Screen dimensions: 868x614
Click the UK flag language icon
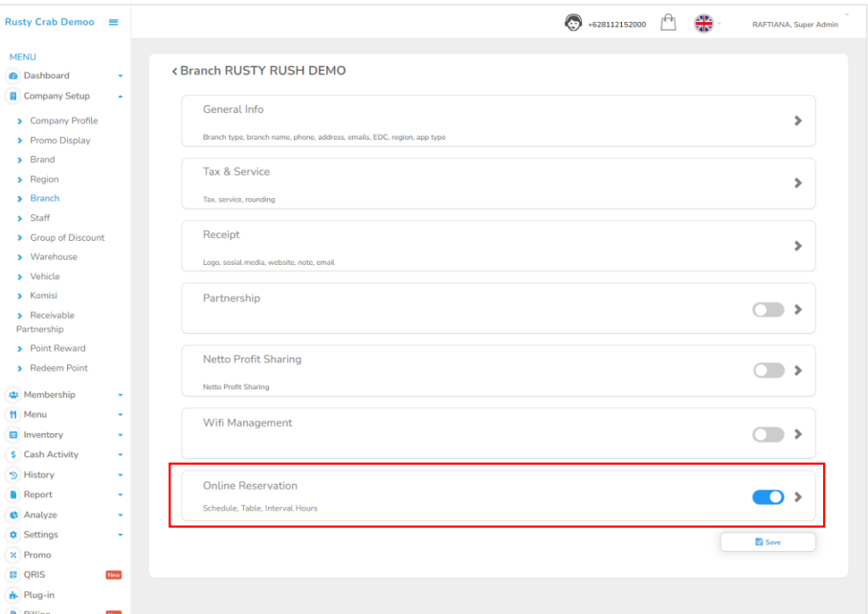pyautogui.click(x=703, y=23)
